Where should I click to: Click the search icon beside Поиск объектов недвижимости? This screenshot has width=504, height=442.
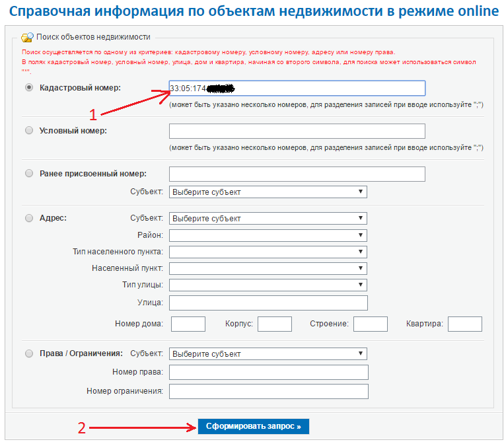point(27,37)
